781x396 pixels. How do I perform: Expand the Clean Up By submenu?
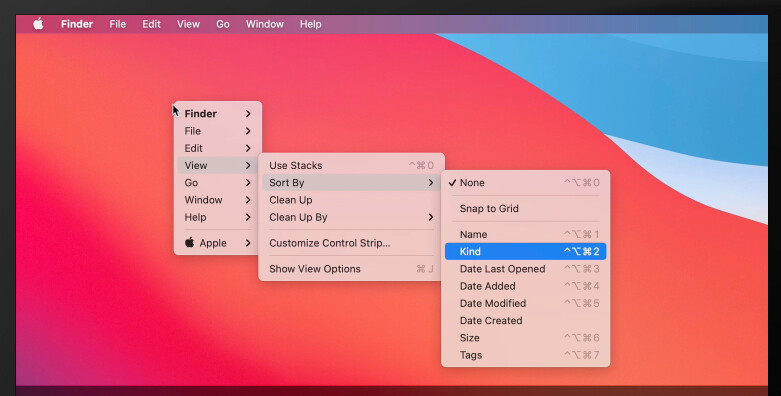(351, 217)
